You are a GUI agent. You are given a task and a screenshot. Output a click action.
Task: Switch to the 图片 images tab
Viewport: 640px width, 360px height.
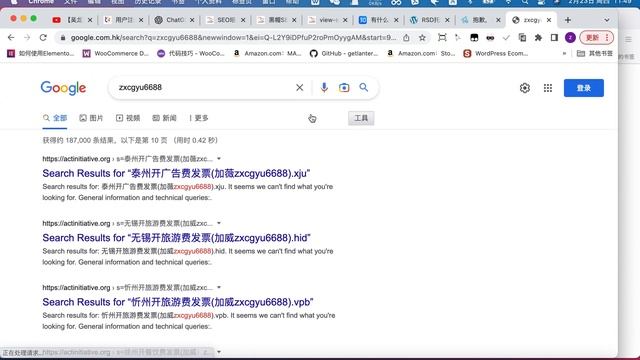91,118
